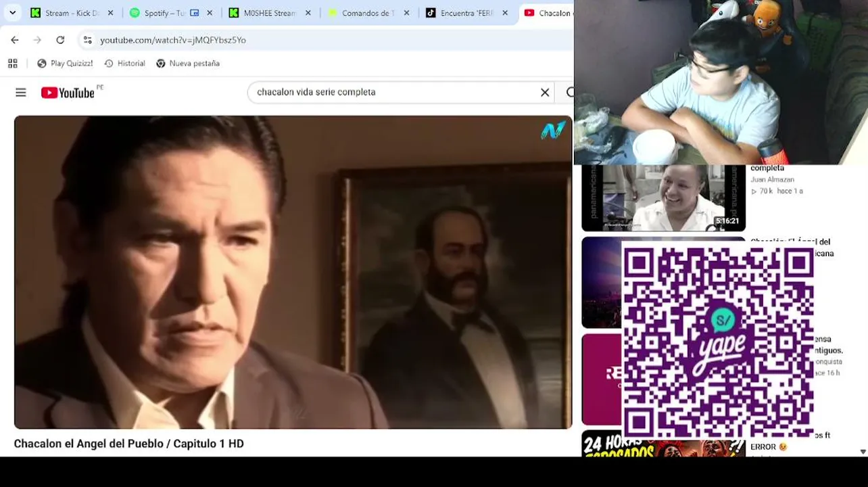The height and width of the screenshot is (487, 868).
Task: Click the '70 k hace 1 a' video stats
Action: [x=777, y=191]
